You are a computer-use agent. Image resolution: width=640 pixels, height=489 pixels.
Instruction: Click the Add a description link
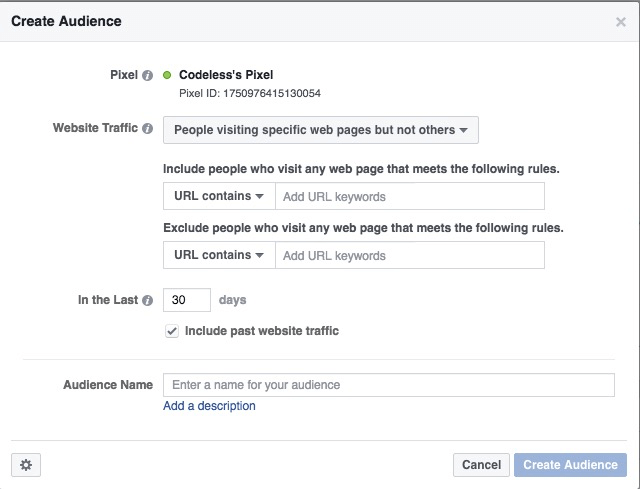[x=209, y=406]
